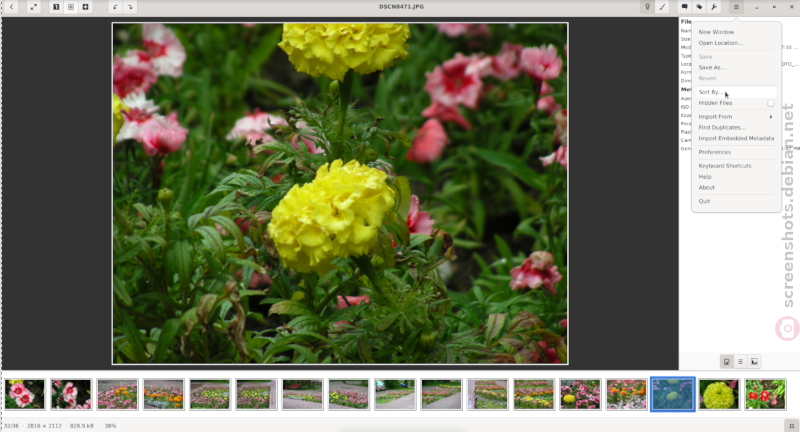Enable the Hidden Files checkbox

pyautogui.click(x=770, y=103)
